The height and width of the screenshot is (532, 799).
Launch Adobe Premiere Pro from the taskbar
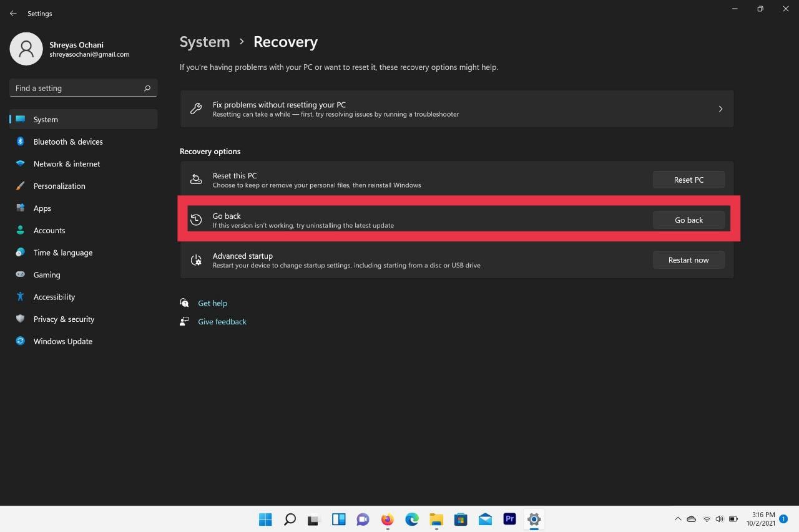tap(509, 519)
